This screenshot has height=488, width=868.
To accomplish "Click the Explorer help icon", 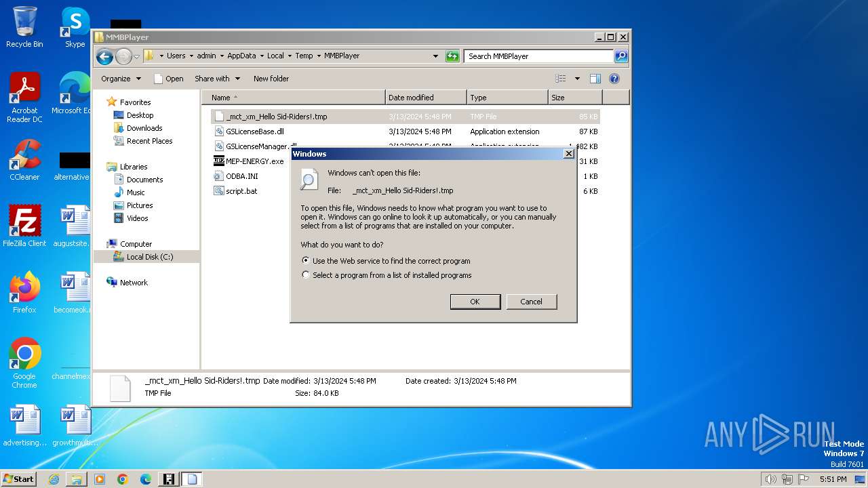I will point(614,79).
